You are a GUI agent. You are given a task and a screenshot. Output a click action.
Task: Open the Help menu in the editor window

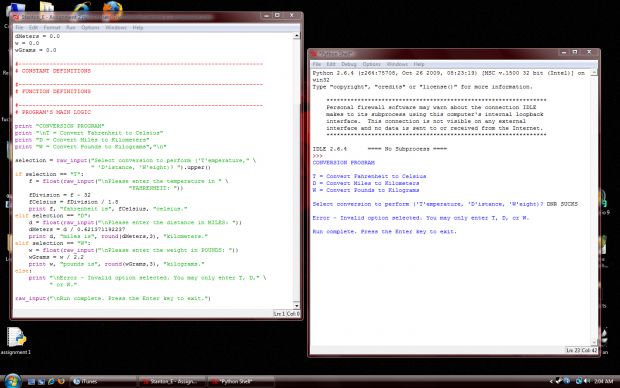[x=138, y=28]
